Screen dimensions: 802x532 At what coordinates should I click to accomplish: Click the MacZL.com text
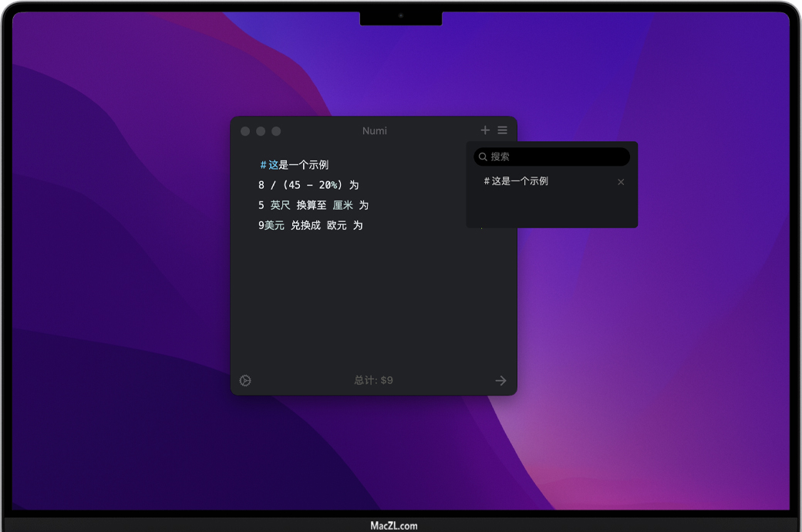coord(393,525)
